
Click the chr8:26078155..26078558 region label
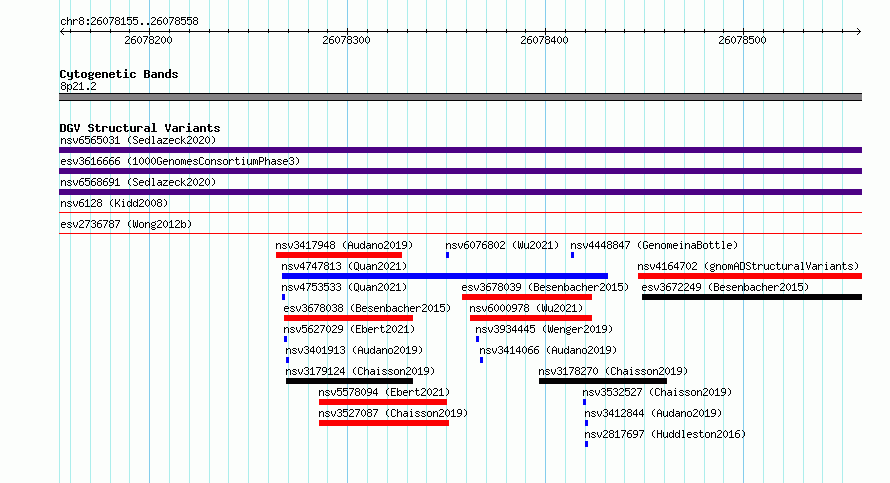[129, 22]
